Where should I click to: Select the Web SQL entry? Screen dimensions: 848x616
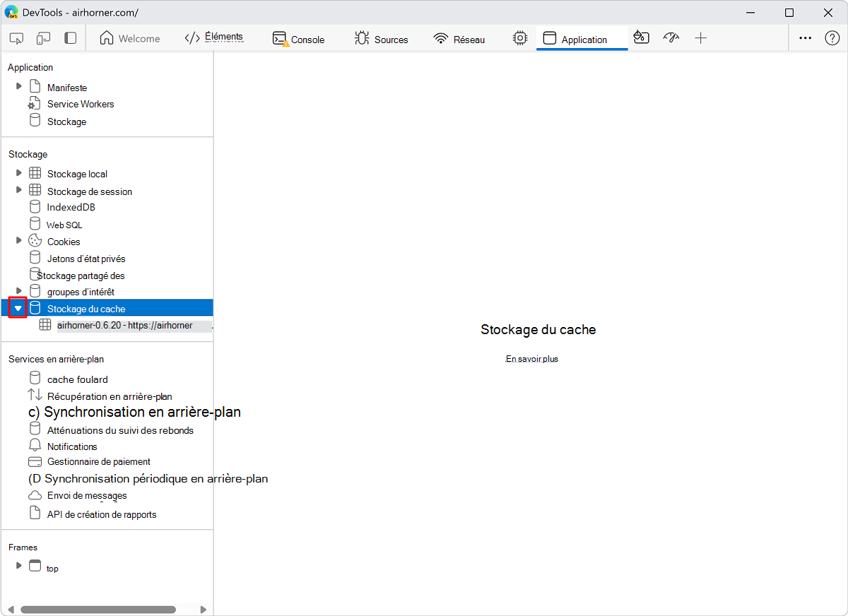pos(64,225)
